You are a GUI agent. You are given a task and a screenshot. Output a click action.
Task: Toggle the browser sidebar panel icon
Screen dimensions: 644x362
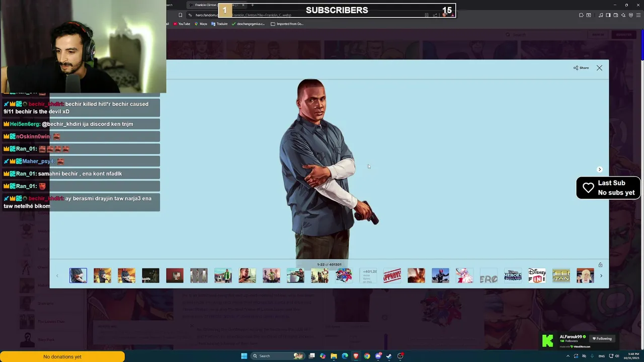click(608, 15)
